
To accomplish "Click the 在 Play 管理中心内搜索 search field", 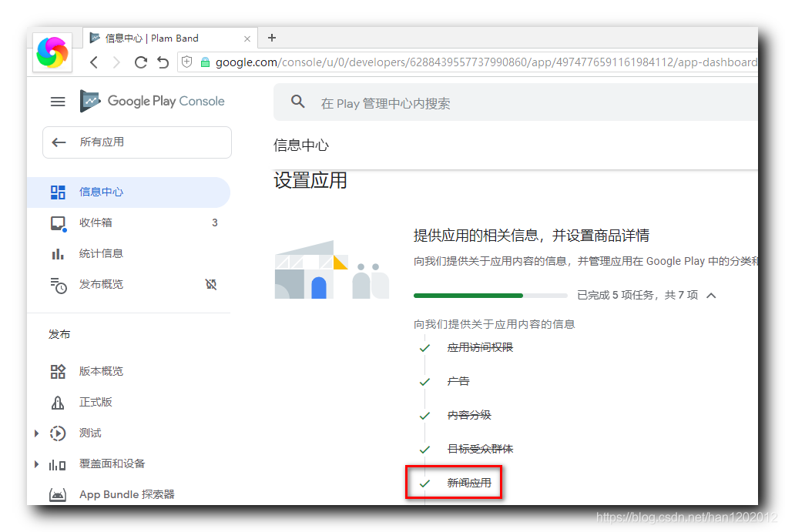I will click(515, 102).
